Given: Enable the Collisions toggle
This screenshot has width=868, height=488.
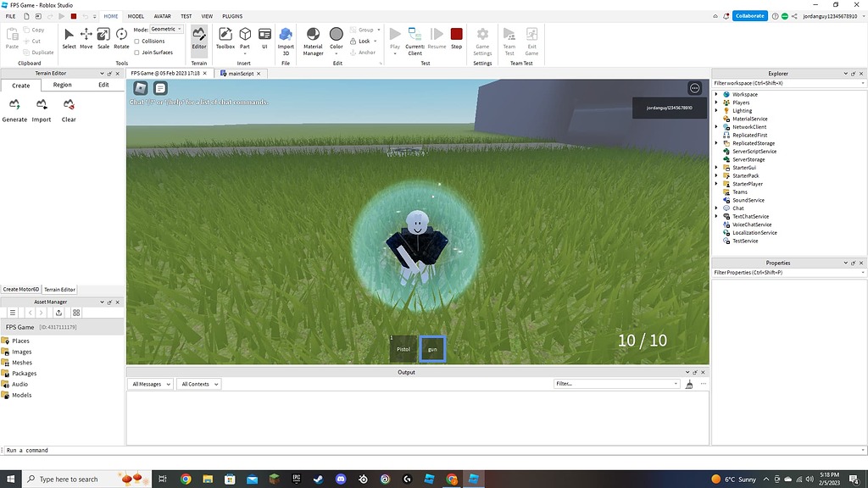Looking at the screenshot, I should [x=136, y=41].
